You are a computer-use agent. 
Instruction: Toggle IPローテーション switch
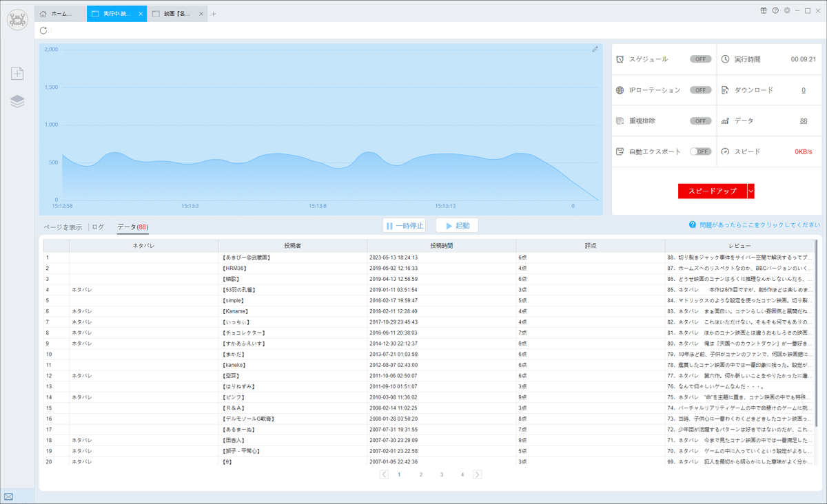[x=700, y=90]
